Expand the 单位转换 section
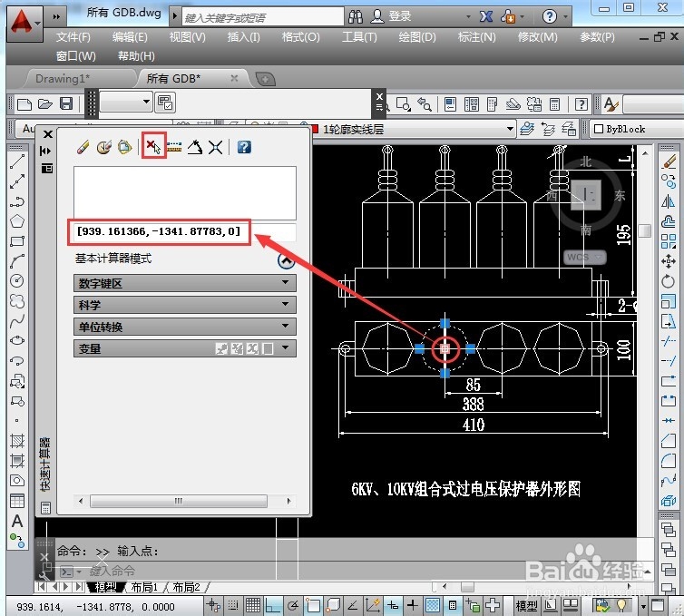684x616 pixels. 184,327
